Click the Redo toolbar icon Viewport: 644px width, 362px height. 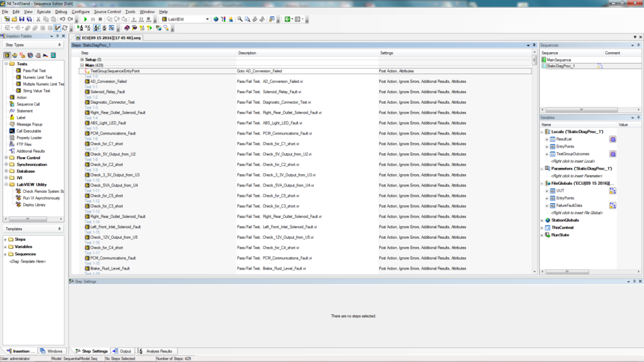point(70,19)
